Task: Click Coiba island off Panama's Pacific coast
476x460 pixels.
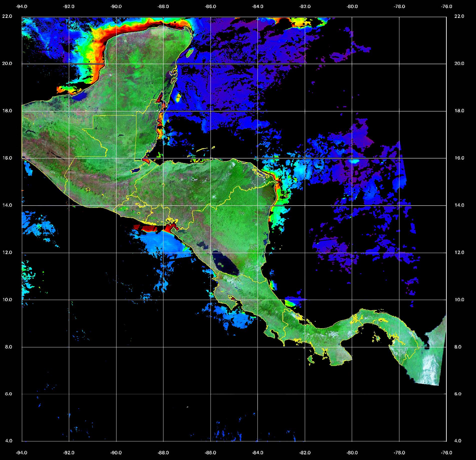Action: tap(311, 360)
